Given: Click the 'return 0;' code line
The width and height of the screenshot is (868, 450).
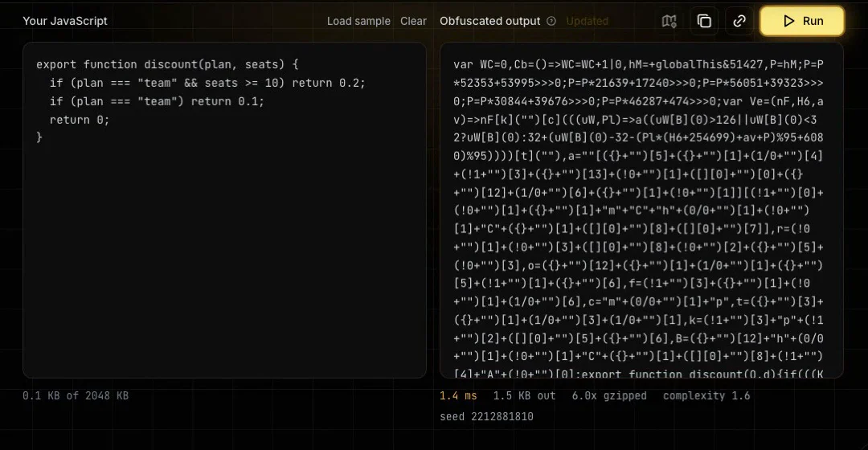Looking at the screenshot, I should [80, 120].
